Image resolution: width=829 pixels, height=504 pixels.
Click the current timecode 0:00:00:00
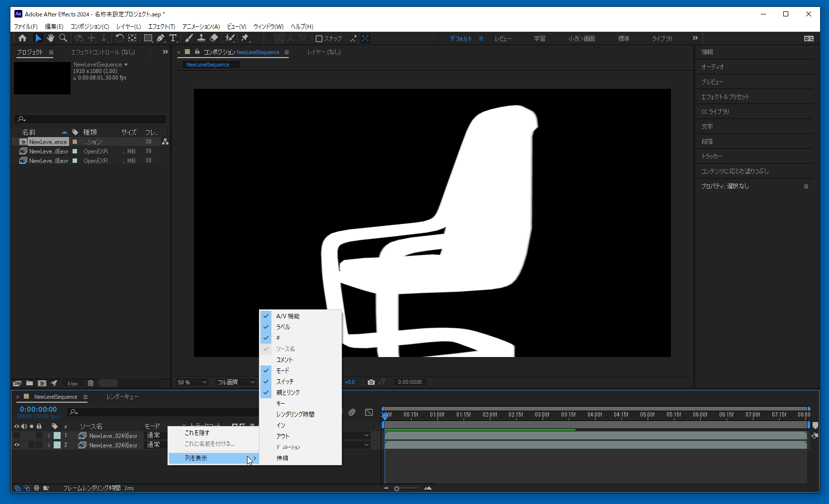38,409
